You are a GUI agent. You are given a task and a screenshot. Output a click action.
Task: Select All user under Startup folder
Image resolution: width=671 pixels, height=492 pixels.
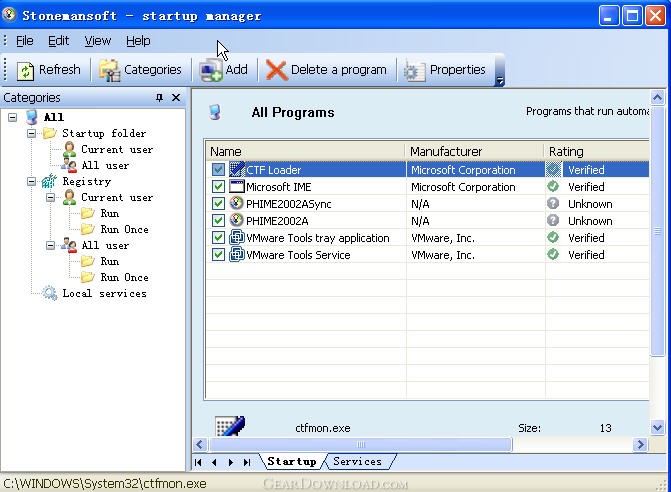[105, 165]
